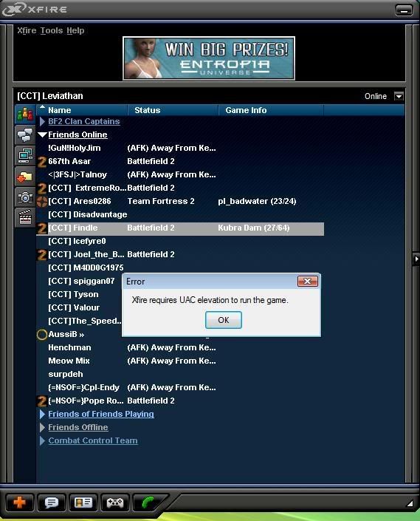Click the Xfire logo in the title bar
The image size is (420, 521).
[35, 9]
